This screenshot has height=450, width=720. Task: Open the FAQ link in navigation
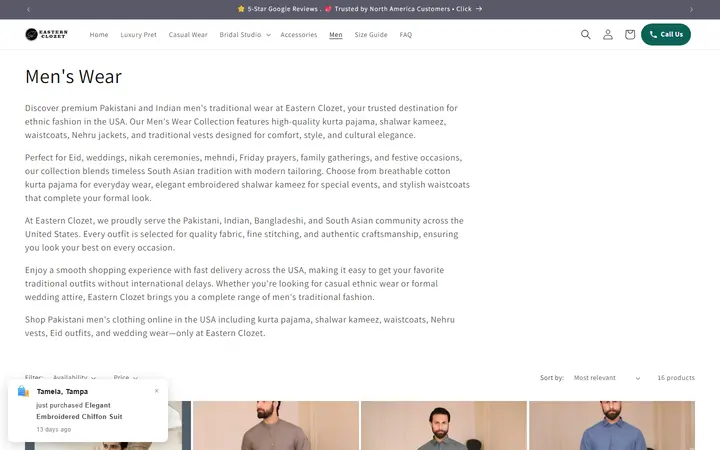pyautogui.click(x=405, y=34)
